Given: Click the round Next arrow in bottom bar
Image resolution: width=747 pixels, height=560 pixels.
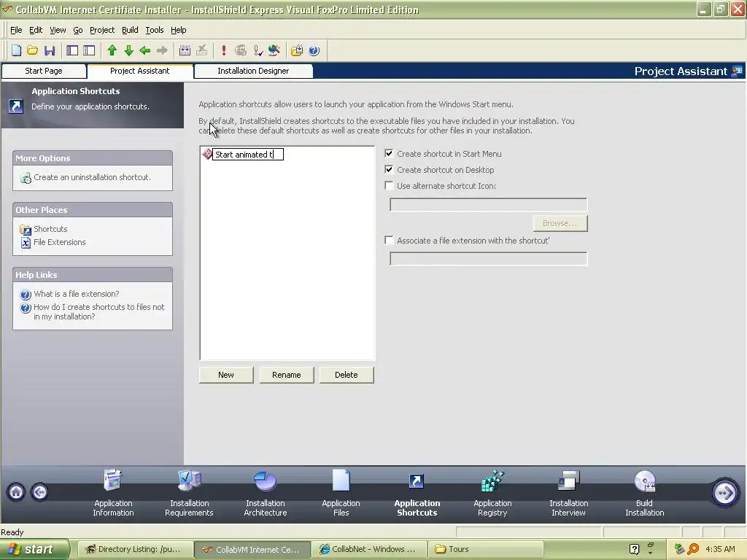Looking at the screenshot, I should [724, 492].
